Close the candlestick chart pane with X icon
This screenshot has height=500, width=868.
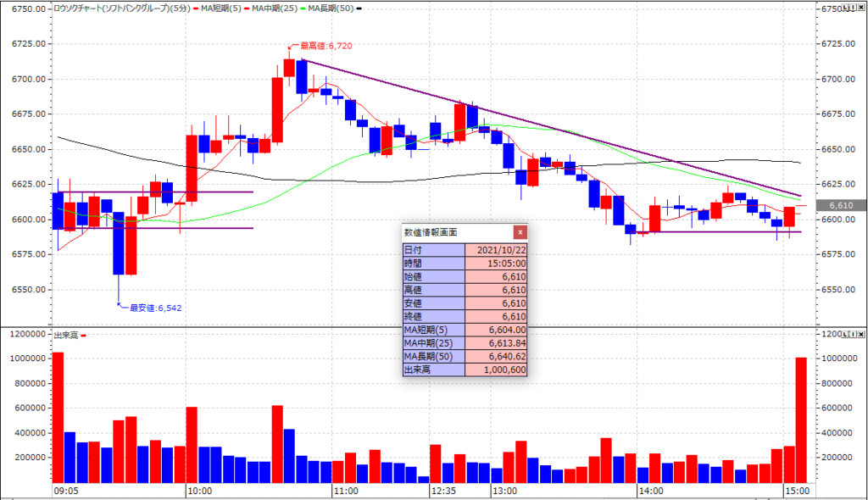pyautogui.click(x=861, y=8)
